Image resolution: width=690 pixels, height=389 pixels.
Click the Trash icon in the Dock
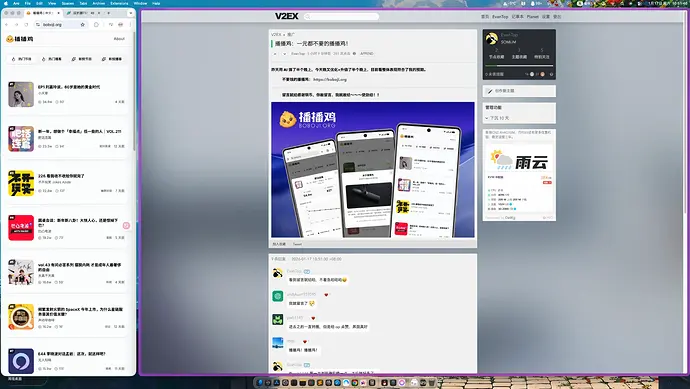pyautogui.click(x=432, y=383)
